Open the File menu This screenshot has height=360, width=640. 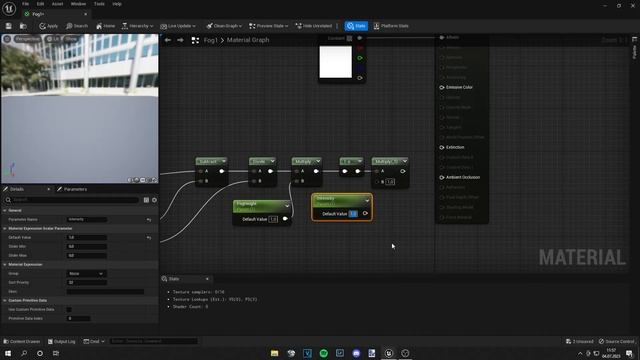pyautogui.click(x=25, y=4)
